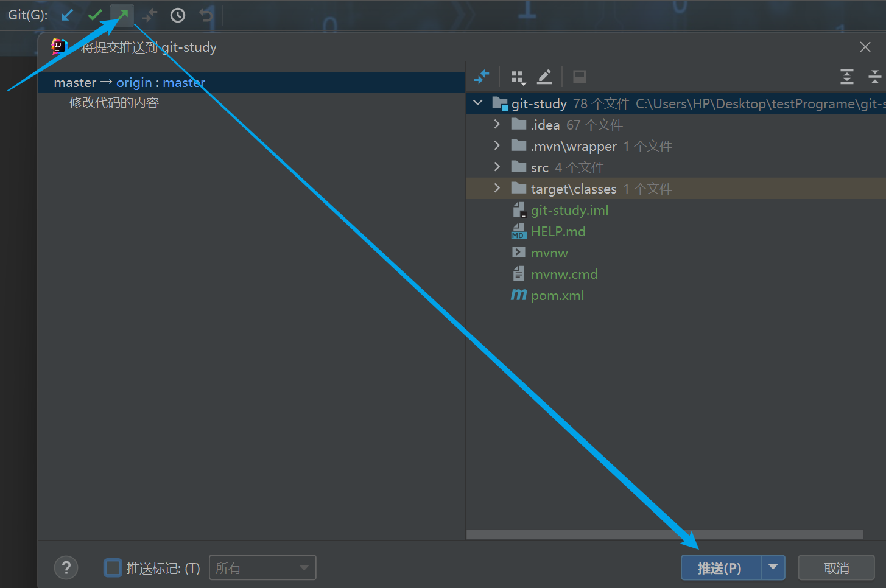886x588 pixels.
Task: Expand the .idea folder
Action: pyautogui.click(x=497, y=124)
